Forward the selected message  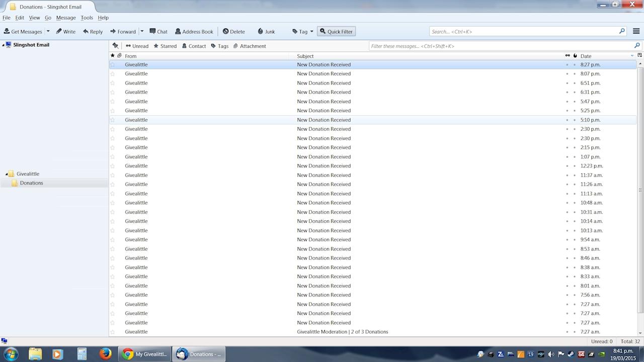[123, 31]
